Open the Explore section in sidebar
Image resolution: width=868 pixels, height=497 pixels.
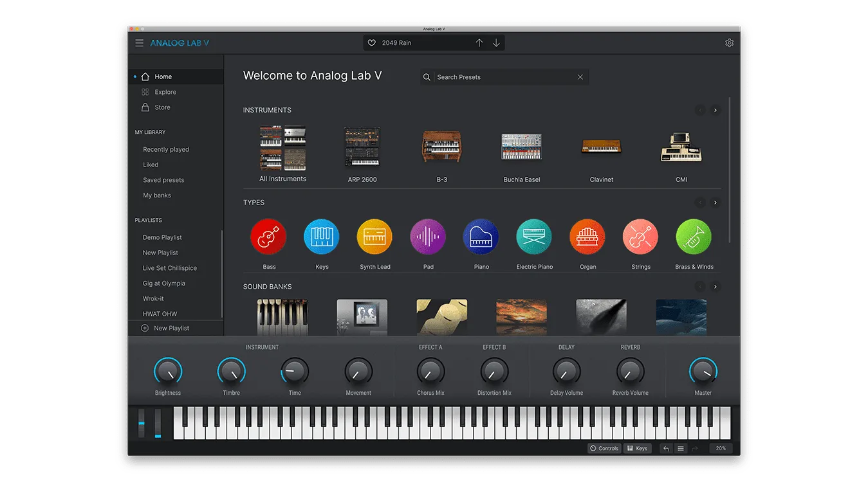(x=165, y=92)
